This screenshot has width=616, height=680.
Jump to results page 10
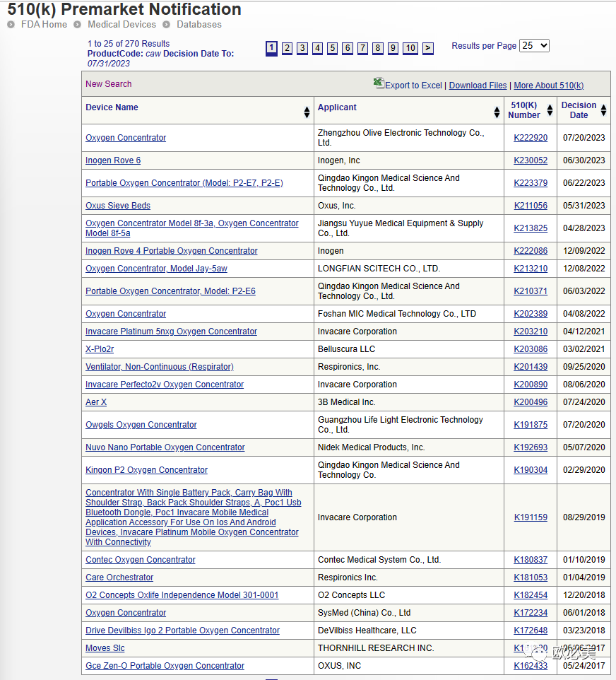pyautogui.click(x=410, y=48)
